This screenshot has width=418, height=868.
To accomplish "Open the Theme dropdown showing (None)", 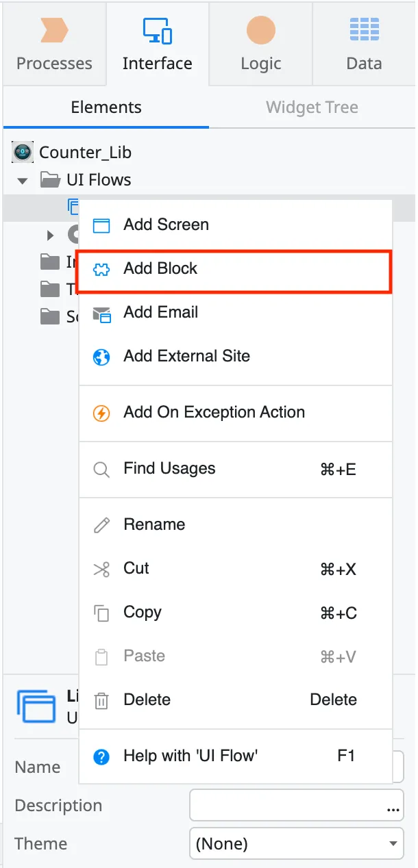I will pyautogui.click(x=296, y=843).
